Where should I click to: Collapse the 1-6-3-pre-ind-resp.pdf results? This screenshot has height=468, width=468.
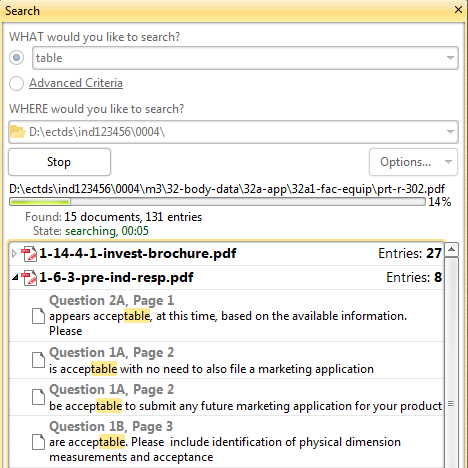(x=15, y=277)
